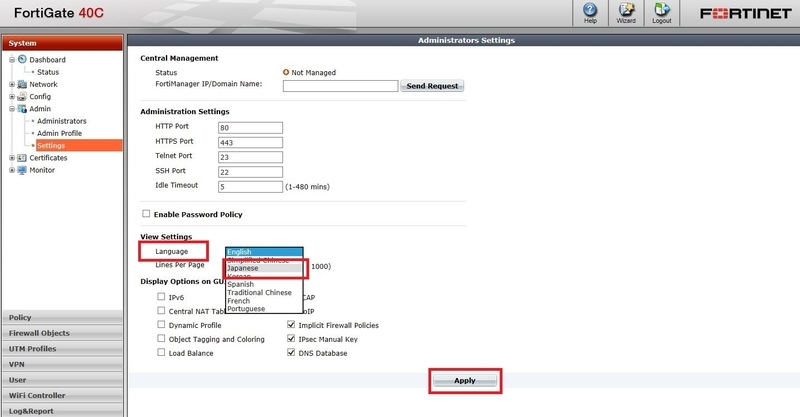Expand the Monitor tree node
The width and height of the screenshot is (800, 417).
tap(12, 170)
